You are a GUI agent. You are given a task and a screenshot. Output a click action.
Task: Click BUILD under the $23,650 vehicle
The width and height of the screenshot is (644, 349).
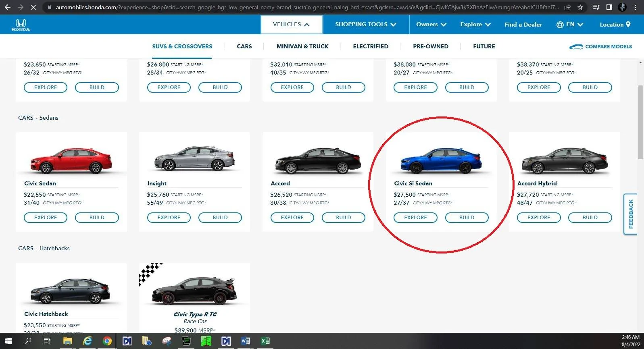coord(97,87)
